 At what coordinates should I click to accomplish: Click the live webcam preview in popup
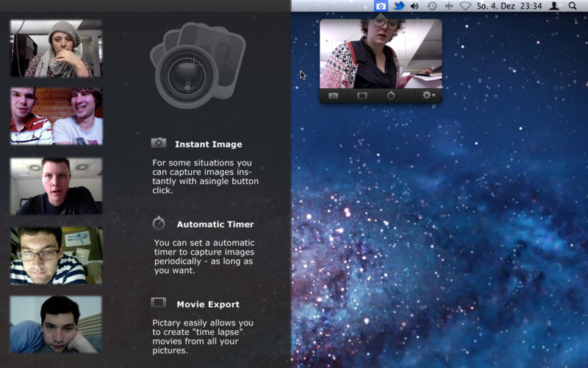tap(381, 54)
